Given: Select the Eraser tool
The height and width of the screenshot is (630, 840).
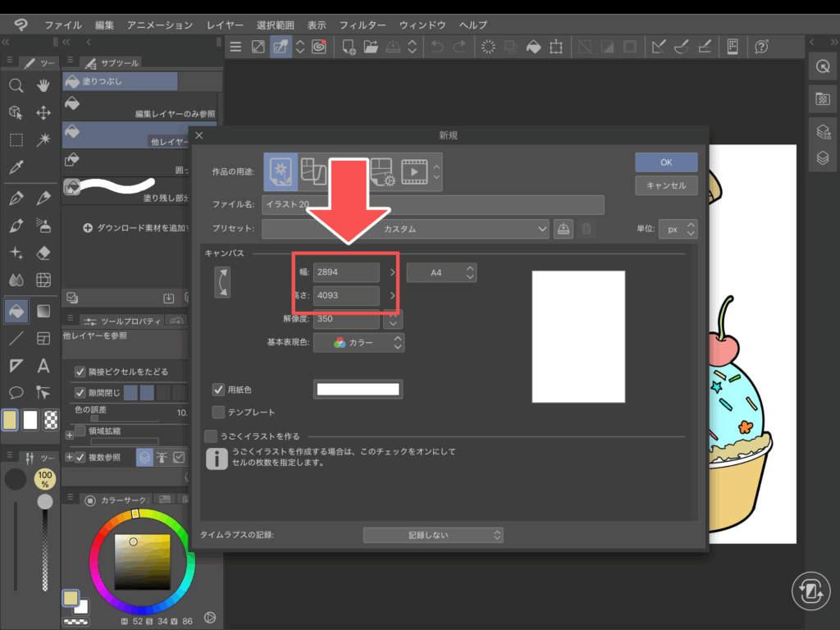Looking at the screenshot, I should point(43,253).
